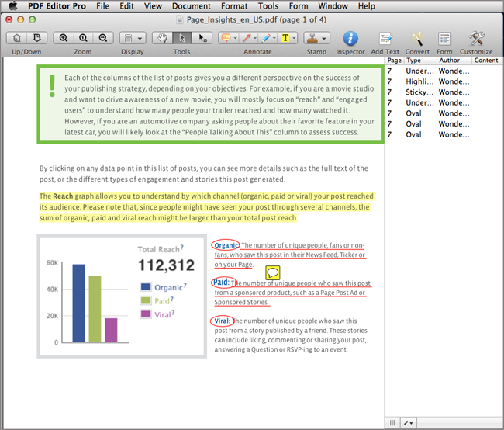Open the Help menu
The image size is (504, 430).
(367, 5)
